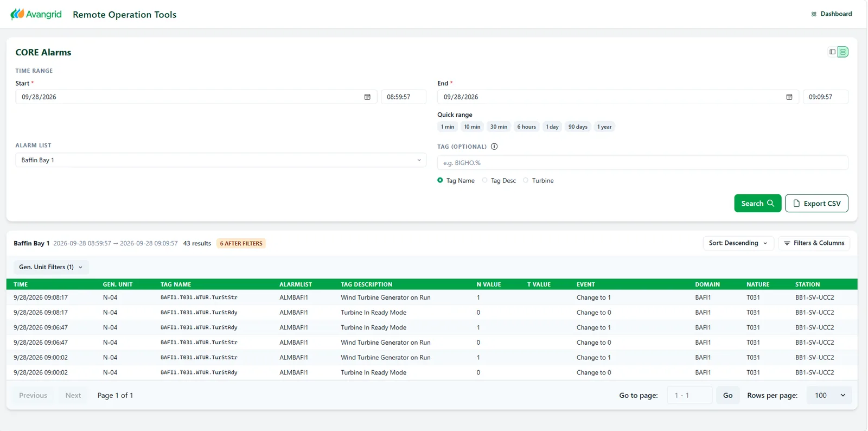The width and height of the screenshot is (868, 431).
Task: Click the EVENT column header
Action: pos(586,284)
